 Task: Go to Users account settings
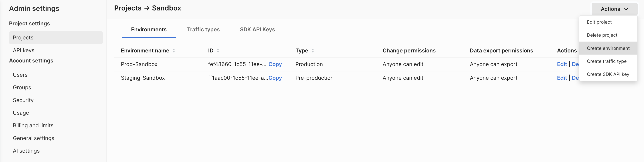(20, 75)
